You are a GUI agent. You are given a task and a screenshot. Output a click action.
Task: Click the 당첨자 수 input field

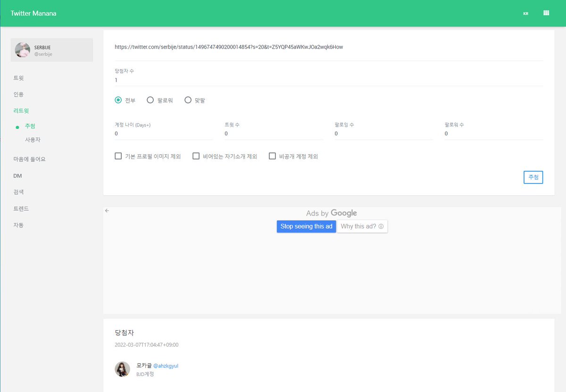tap(329, 80)
